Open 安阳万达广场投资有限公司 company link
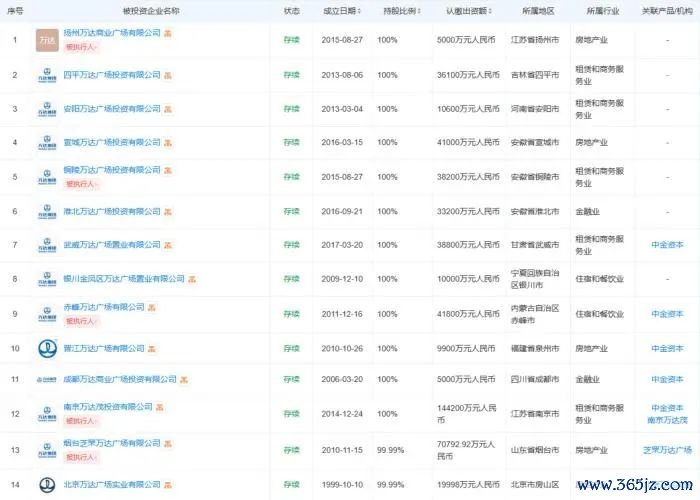 point(112,109)
